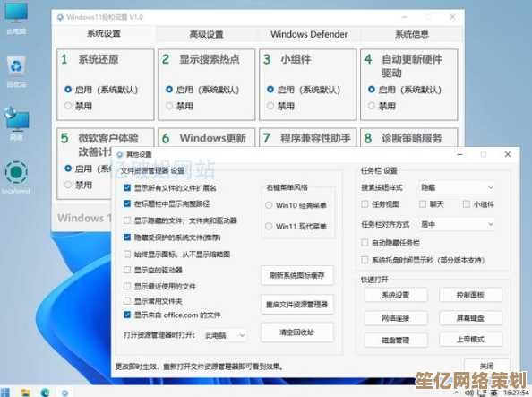Click the 清空回收站 button

[296, 332]
